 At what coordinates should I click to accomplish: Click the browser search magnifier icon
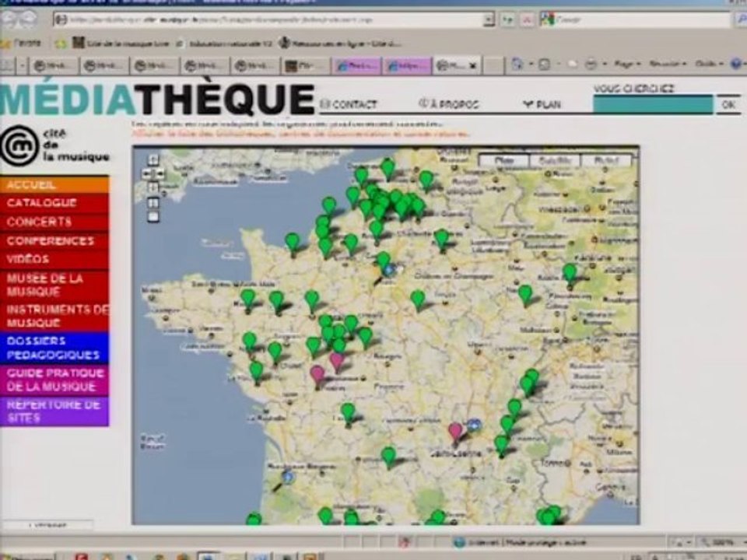tap(742, 19)
